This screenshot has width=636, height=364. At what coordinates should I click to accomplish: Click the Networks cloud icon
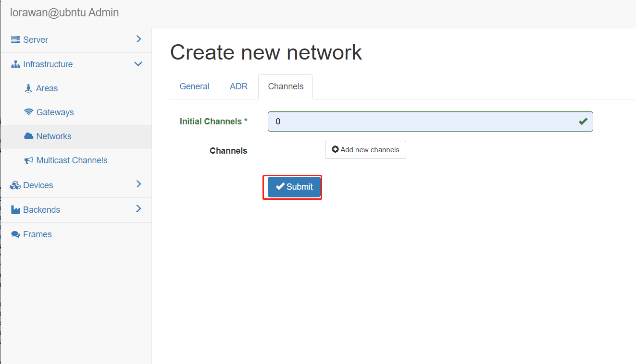coord(29,136)
